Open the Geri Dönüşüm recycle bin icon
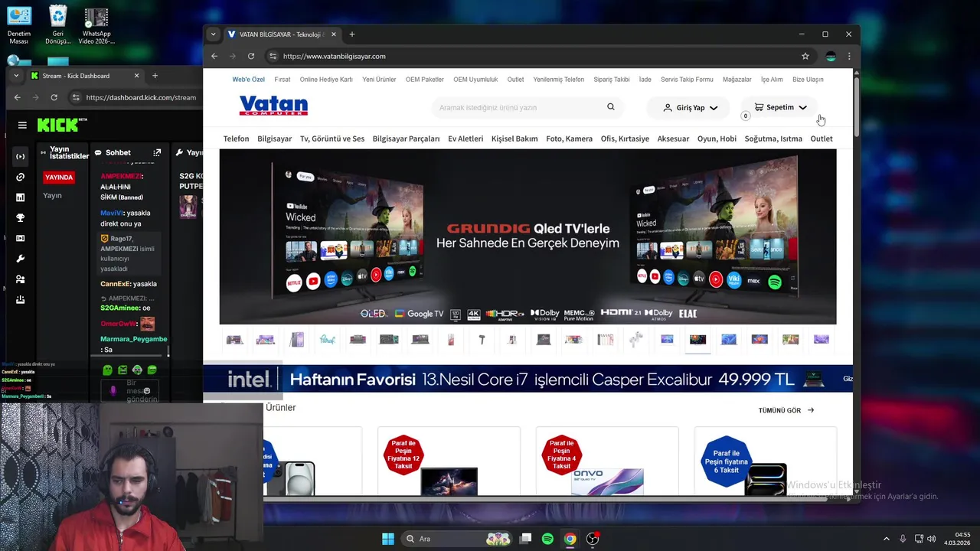 coord(57,25)
